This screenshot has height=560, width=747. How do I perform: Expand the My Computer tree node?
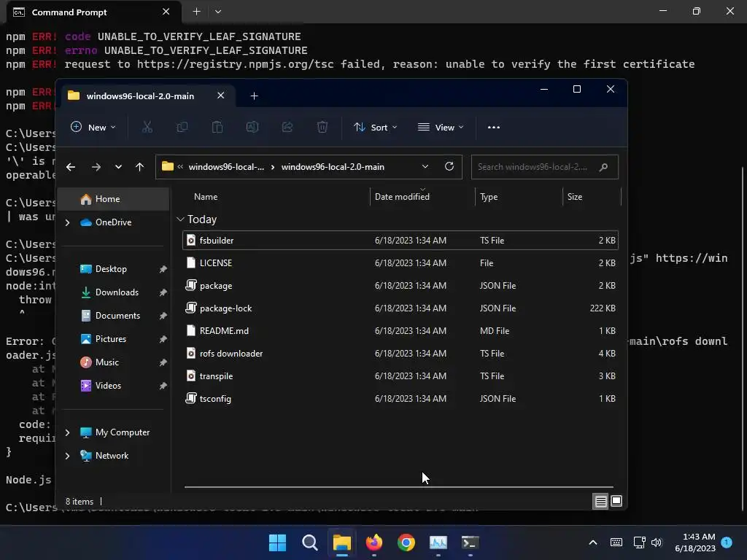pyautogui.click(x=67, y=432)
